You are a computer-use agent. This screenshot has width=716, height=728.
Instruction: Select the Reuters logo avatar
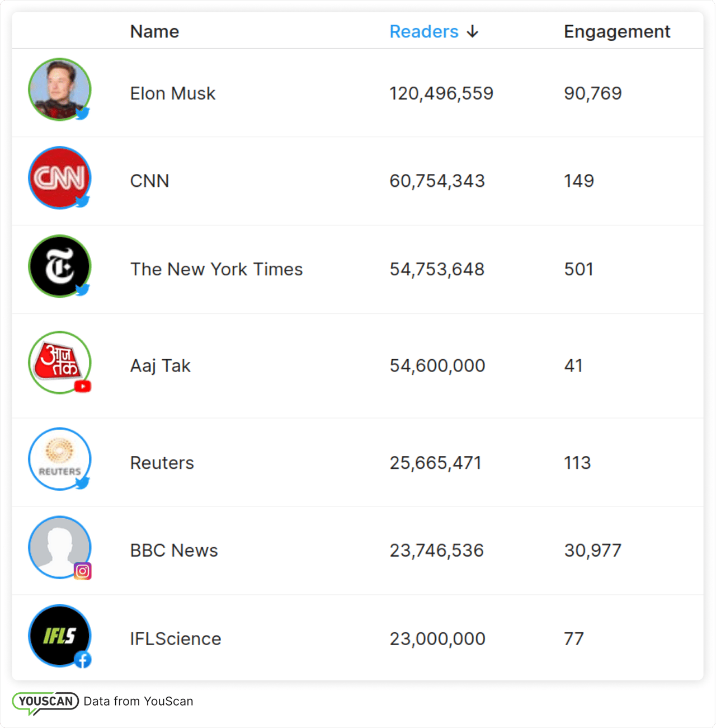coord(59,459)
